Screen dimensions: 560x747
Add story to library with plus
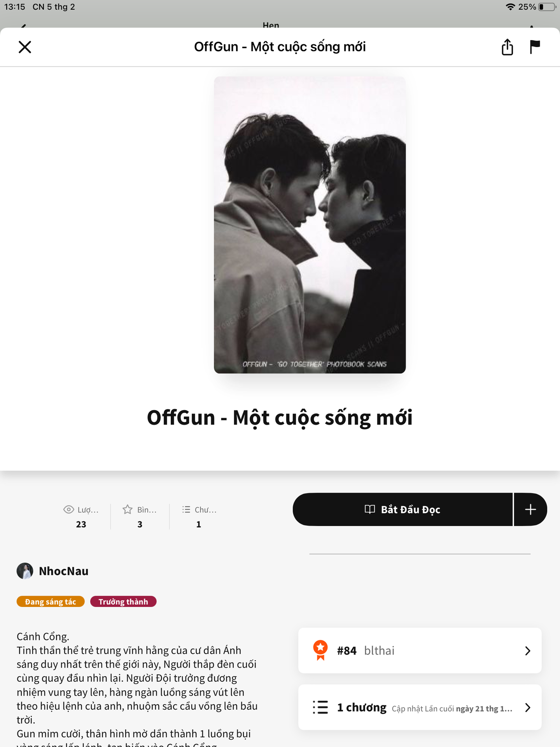coord(530,509)
